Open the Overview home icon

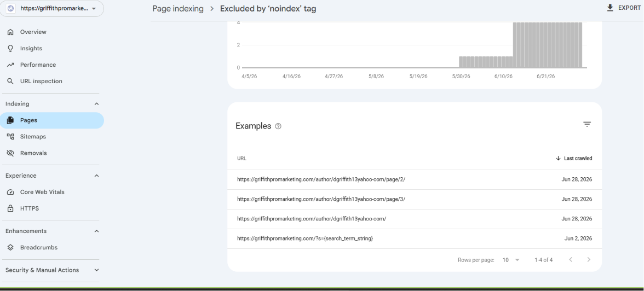pyautogui.click(x=11, y=32)
